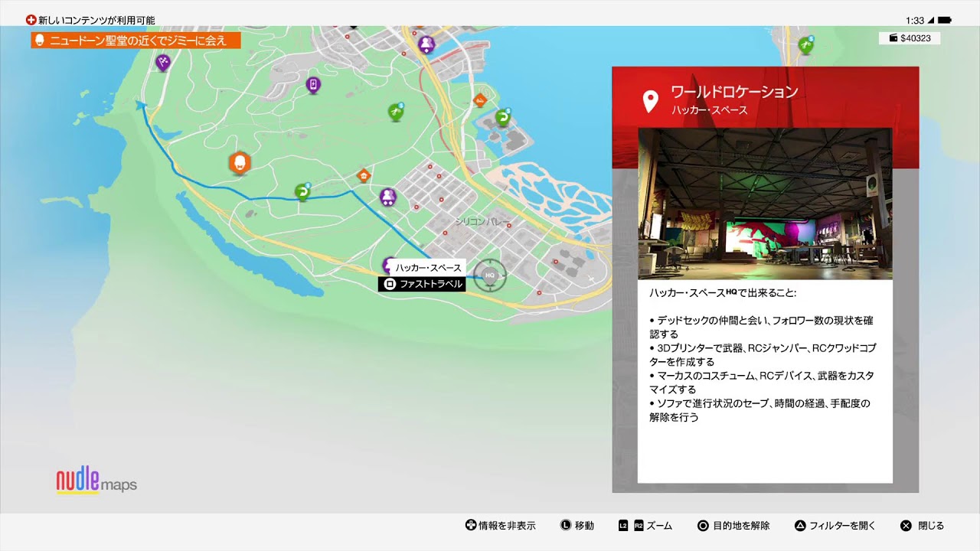
Task: Click the green drone marker in the park
Action: [395, 112]
